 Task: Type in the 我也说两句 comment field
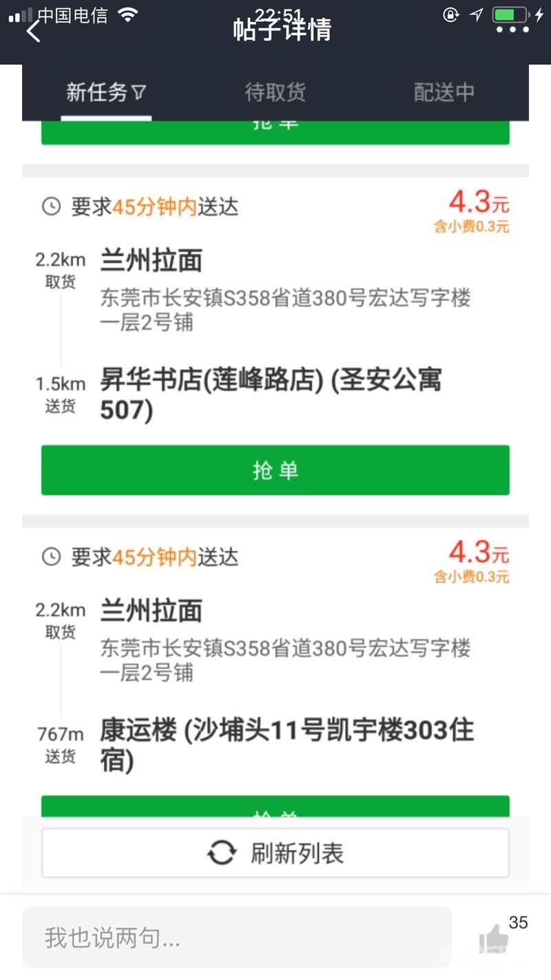pos(236,937)
